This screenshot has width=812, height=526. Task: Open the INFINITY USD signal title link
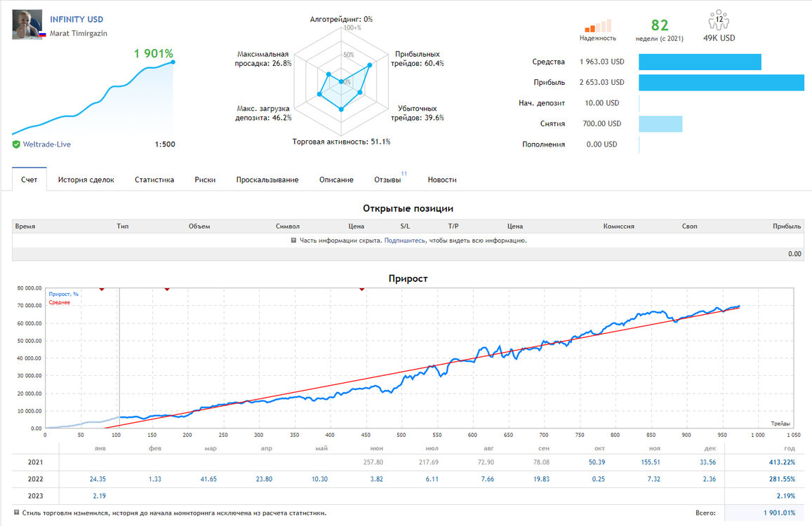pyautogui.click(x=76, y=19)
